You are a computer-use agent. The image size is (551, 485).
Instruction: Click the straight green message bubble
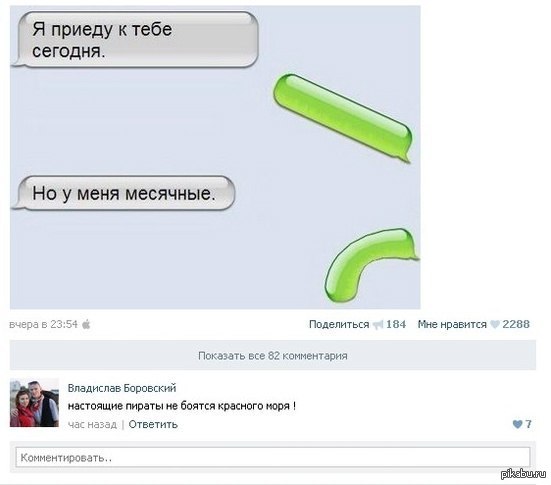click(343, 118)
